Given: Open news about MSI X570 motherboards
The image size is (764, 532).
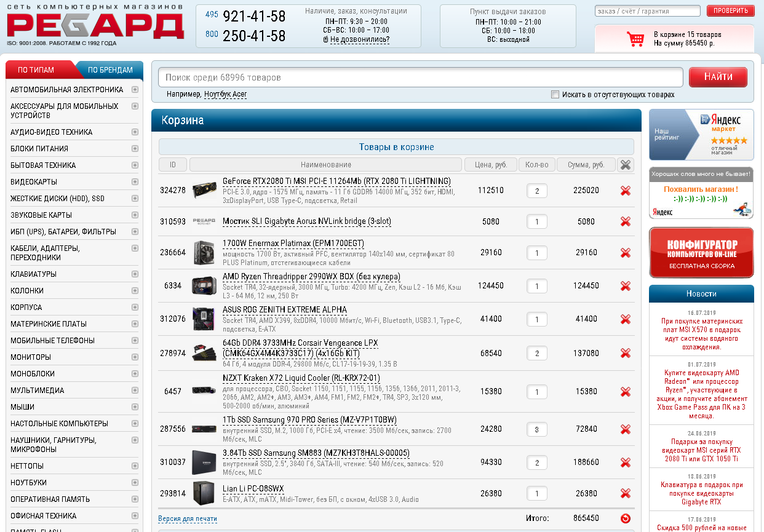Looking at the screenshot, I should [702, 334].
